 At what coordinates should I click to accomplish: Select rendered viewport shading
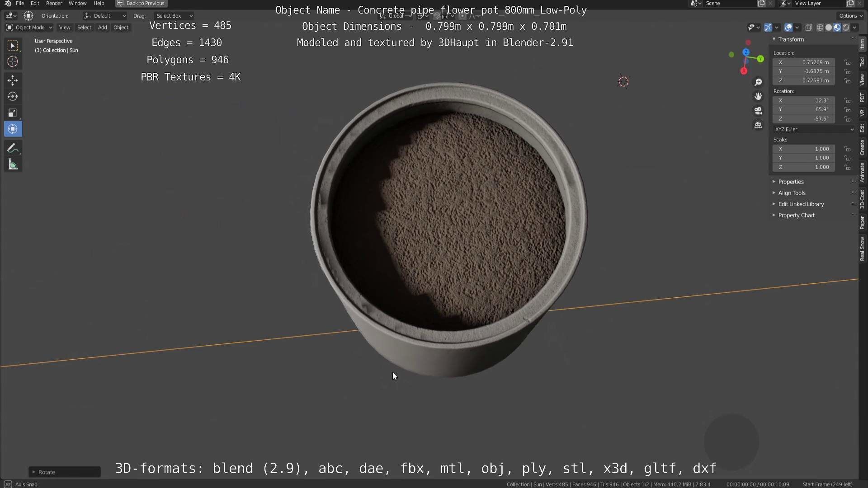point(845,28)
